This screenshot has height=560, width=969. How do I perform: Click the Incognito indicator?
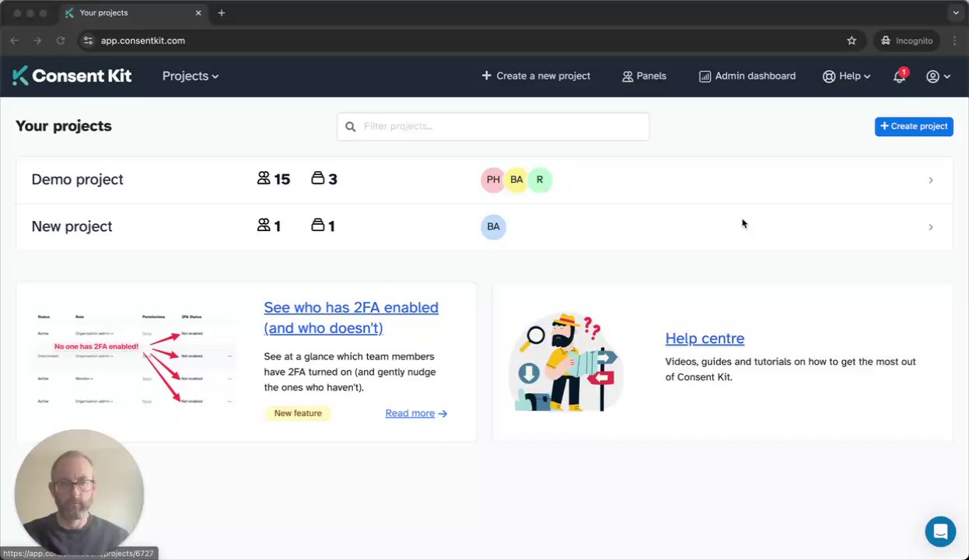[x=907, y=40]
